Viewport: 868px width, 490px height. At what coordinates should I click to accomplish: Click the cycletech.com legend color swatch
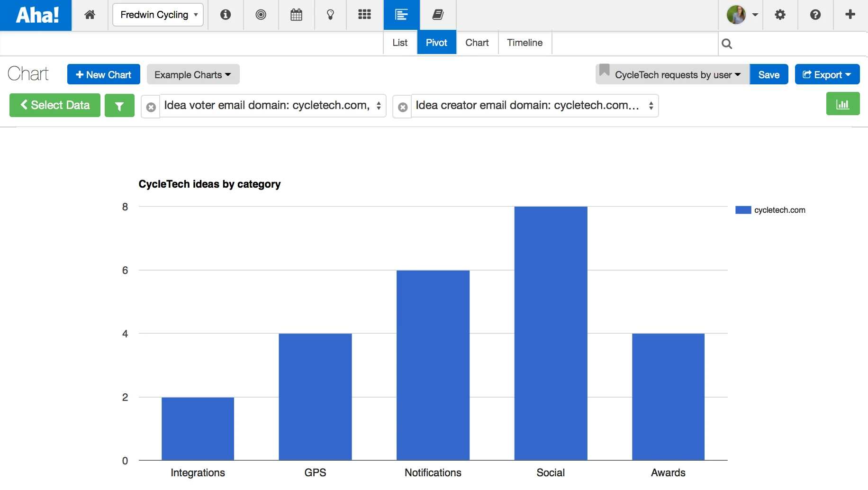(x=743, y=210)
